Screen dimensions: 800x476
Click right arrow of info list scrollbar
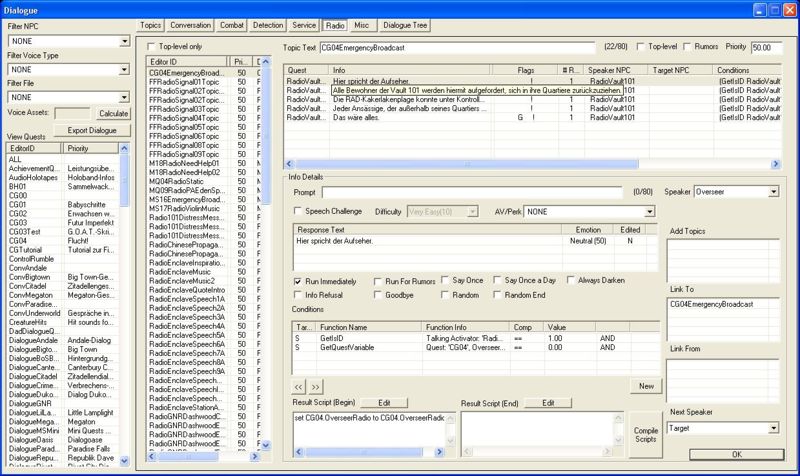click(776, 164)
